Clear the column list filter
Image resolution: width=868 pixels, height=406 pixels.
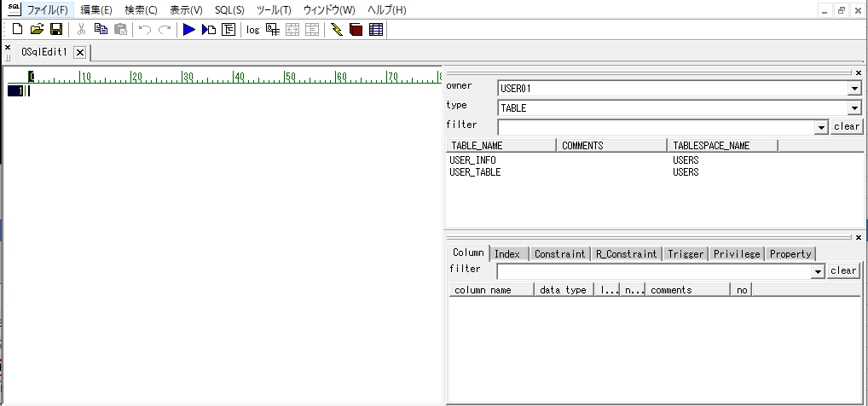click(843, 271)
